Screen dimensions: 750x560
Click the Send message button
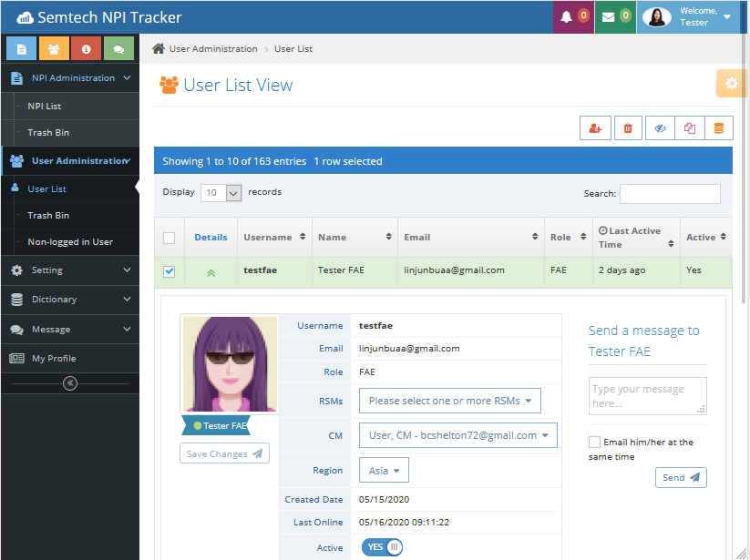pyautogui.click(x=681, y=477)
